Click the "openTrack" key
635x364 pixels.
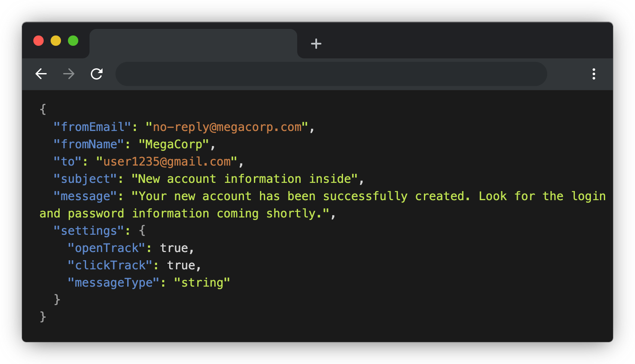pos(106,248)
